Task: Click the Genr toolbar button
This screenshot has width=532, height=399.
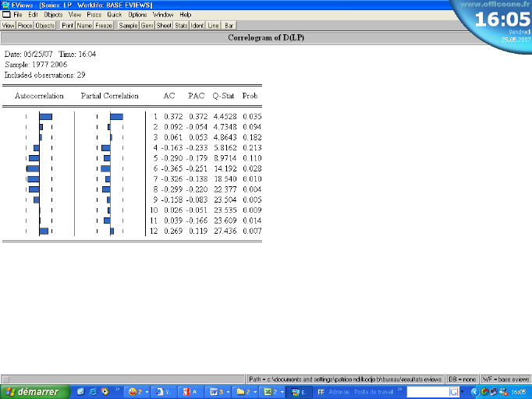Action: tap(147, 26)
